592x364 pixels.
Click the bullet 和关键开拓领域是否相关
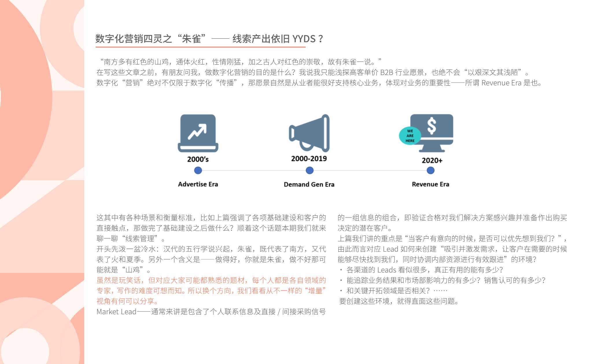pos(393,291)
